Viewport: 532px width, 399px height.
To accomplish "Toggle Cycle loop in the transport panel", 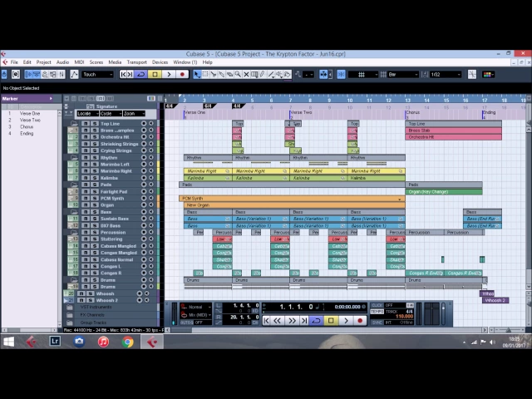I will [316, 320].
